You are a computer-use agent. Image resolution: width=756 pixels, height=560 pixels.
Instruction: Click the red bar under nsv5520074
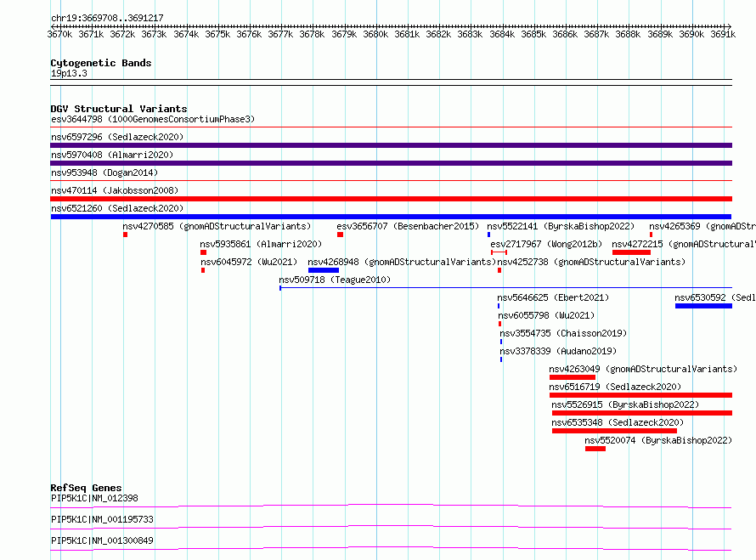pos(595,449)
